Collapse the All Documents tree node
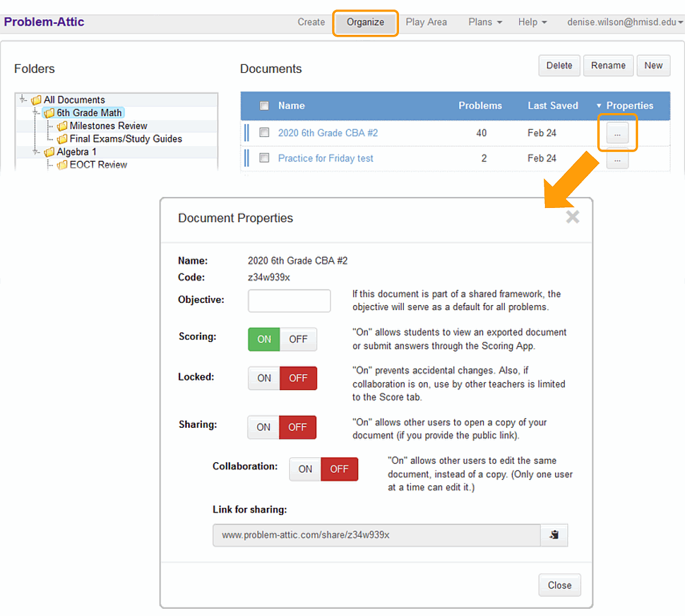This screenshot has width=685, height=616. [x=23, y=100]
